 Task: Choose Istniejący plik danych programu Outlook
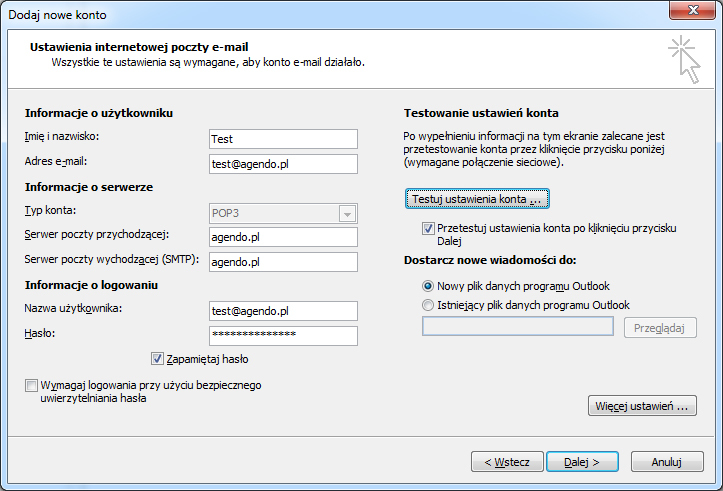pos(428,305)
